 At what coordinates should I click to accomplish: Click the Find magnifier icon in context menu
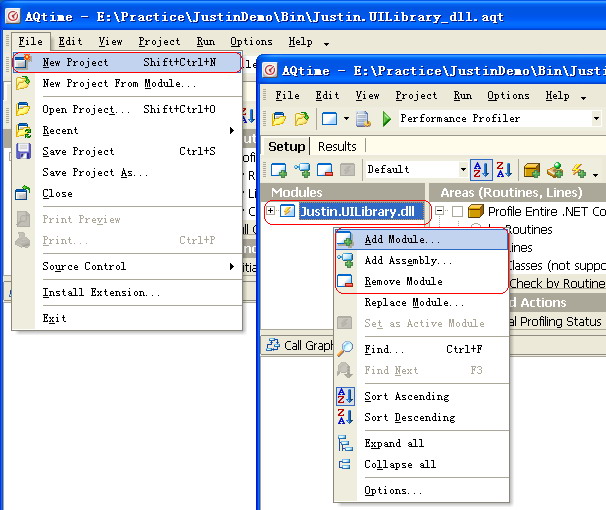[x=345, y=348]
